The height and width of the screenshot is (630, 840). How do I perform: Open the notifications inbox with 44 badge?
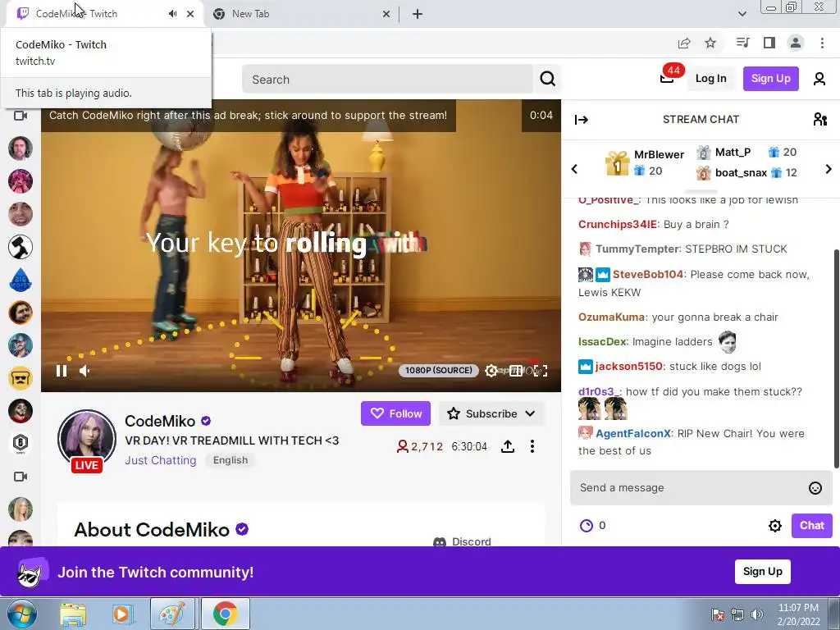[x=668, y=78]
